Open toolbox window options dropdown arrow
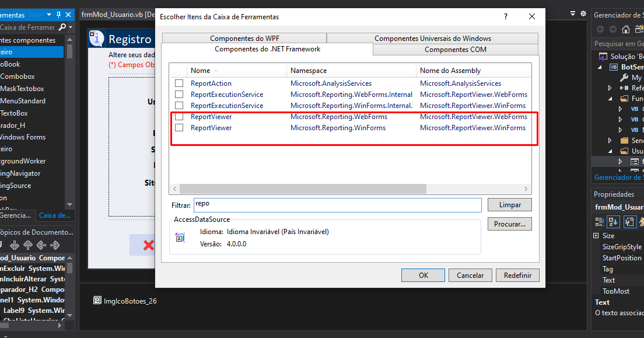The image size is (644, 338). (x=49, y=15)
